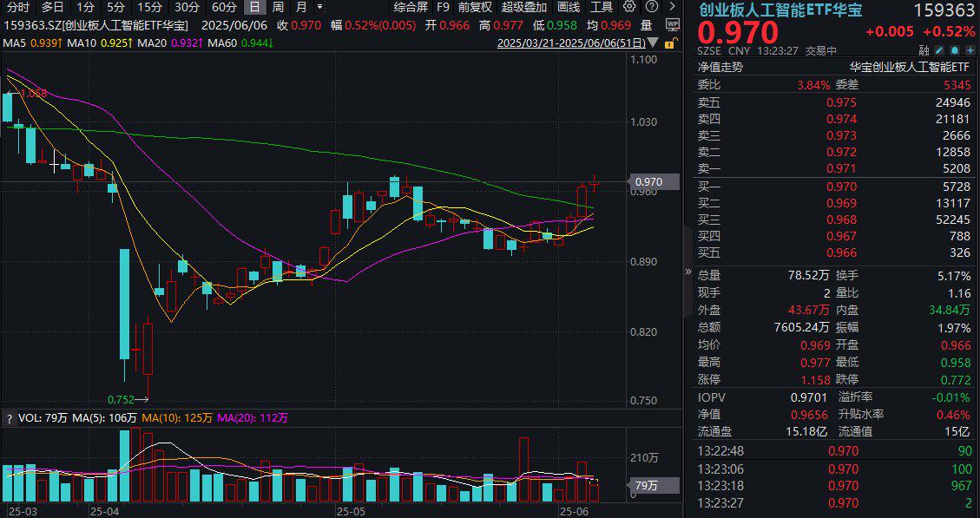The width and height of the screenshot is (980, 518).
Task: Click the MA60 0.944 indicator label
Action: point(241,43)
